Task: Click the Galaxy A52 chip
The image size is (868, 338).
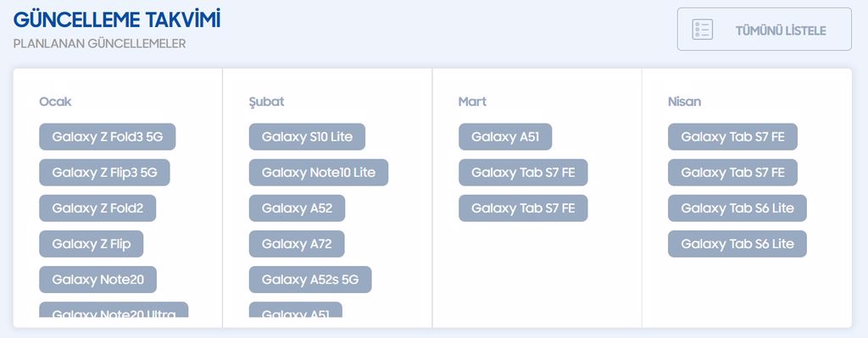Action: coord(297,208)
